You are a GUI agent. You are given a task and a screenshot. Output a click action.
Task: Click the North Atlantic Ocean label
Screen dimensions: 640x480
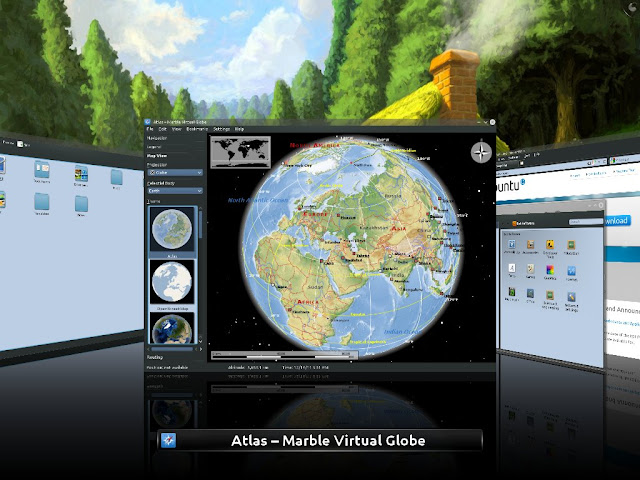pos(258,200)
